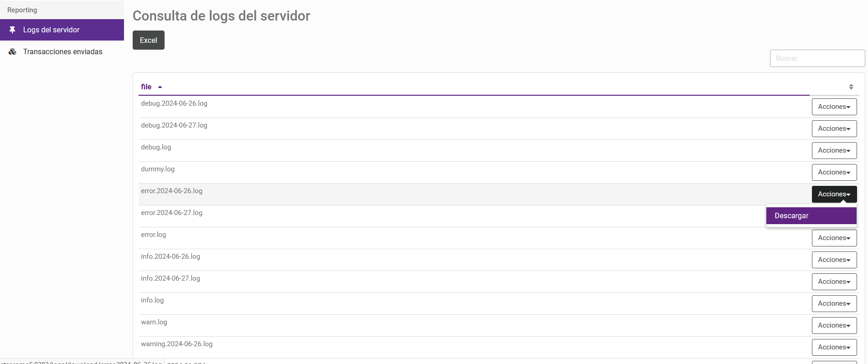Collapse the Acciones dropdown for error.2024-06-26.log
Screen dimensions: 868x364
click(834, 195)
